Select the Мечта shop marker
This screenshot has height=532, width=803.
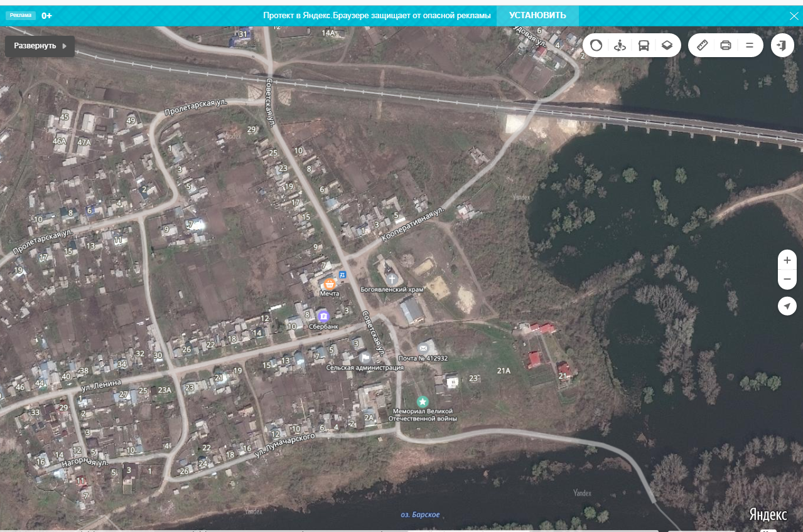tap(330, 284)
